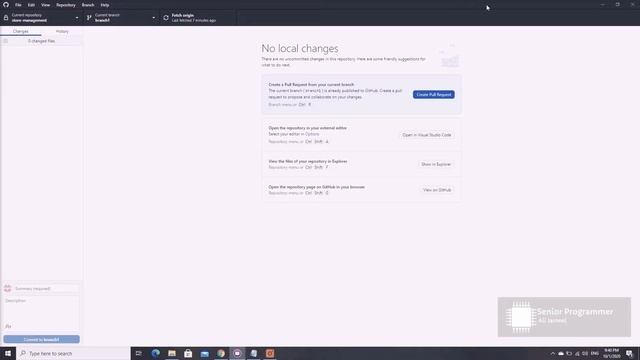Click the add co-authors icon
The image size is (640, 360).
pos(8,326)
